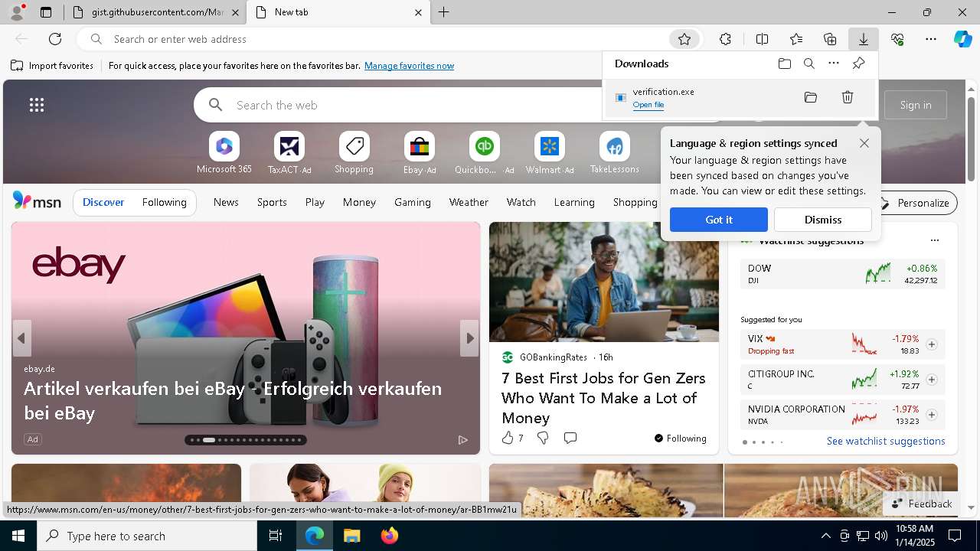Viewport: 980px width, 551px height.
Task: Go to next carousel slide arrow
Action: point(469,338)
